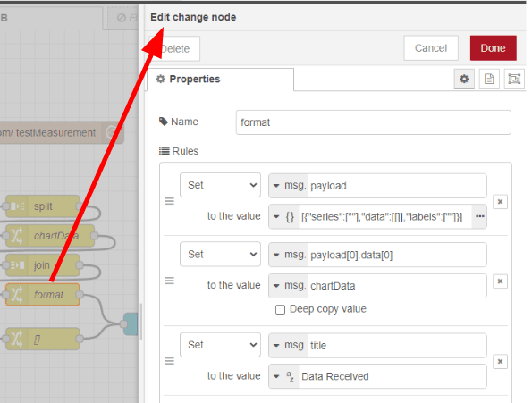Select the chartData change node

[50, 236]
